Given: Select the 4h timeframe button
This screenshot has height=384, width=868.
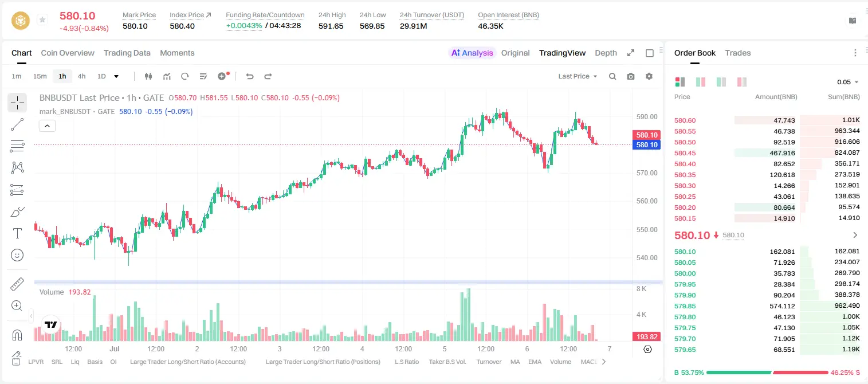Looking at the screenshot, I should (81, 76).
